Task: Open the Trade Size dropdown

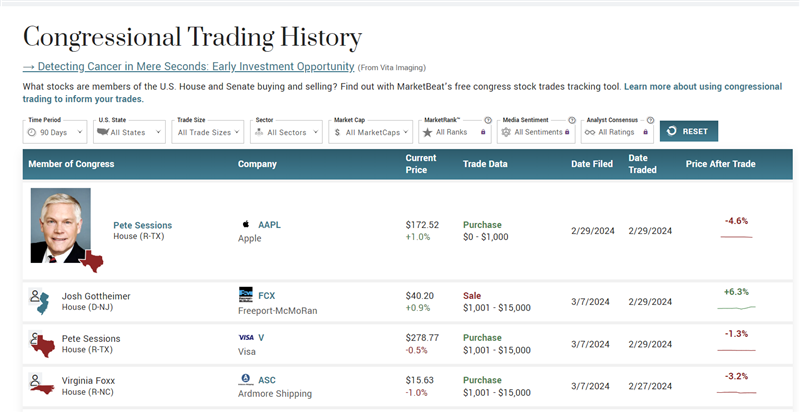Action: point(207,132)
